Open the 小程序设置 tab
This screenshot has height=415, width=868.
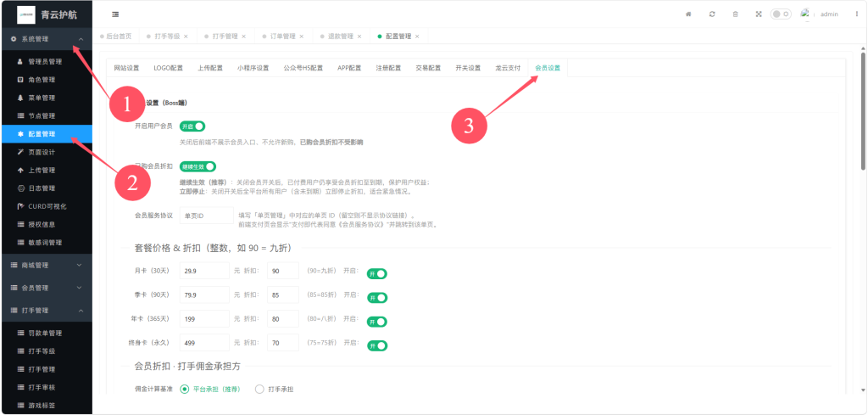253,68
